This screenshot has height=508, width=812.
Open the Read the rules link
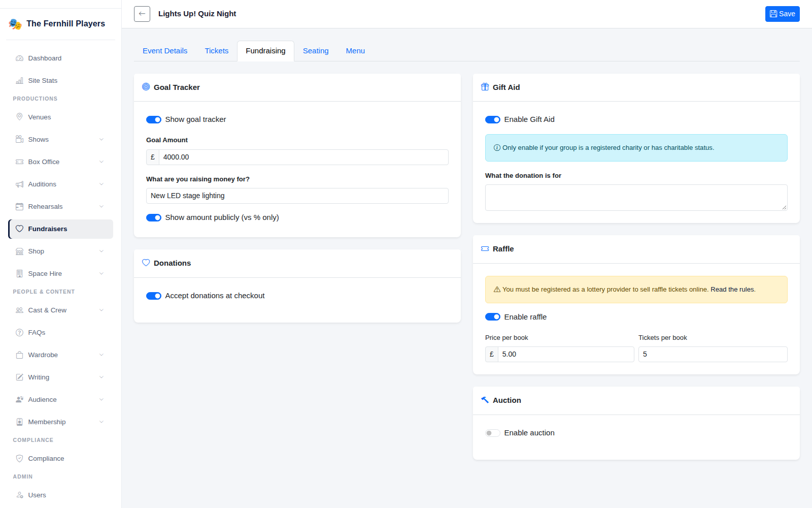pos(733,290)
